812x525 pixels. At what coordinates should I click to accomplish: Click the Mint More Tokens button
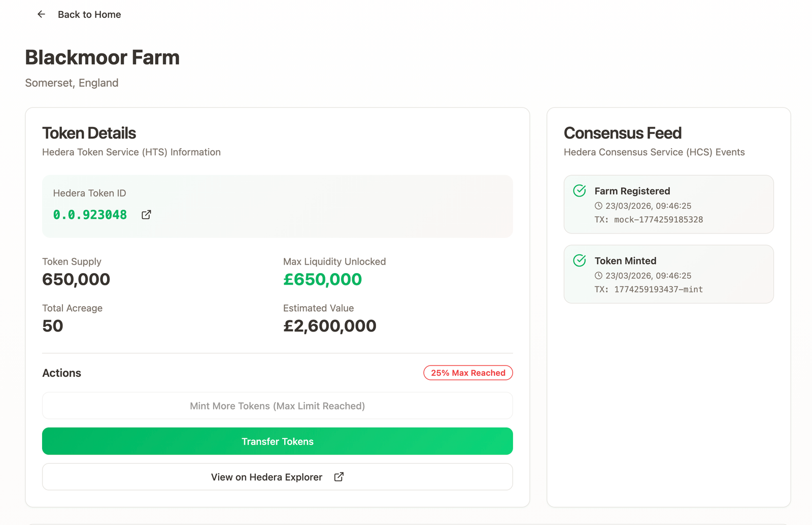pyautogui.click(x=277, y=406)
